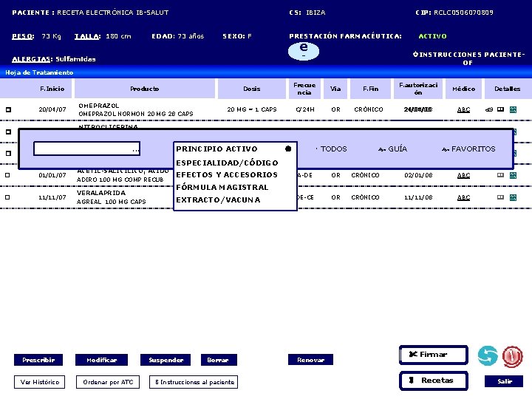532x399 pixels.
Task: Click the F.Inicio column header
Action: point(52,89)
